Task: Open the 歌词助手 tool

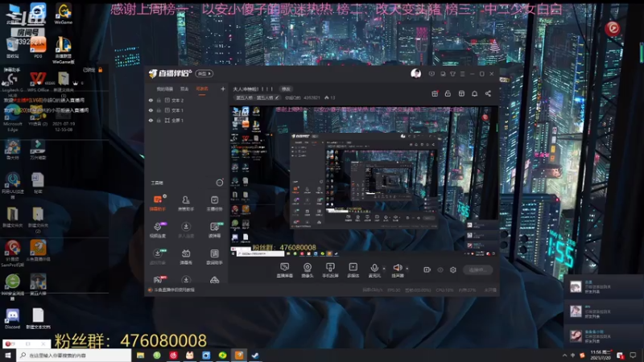Action: point(214,257)
